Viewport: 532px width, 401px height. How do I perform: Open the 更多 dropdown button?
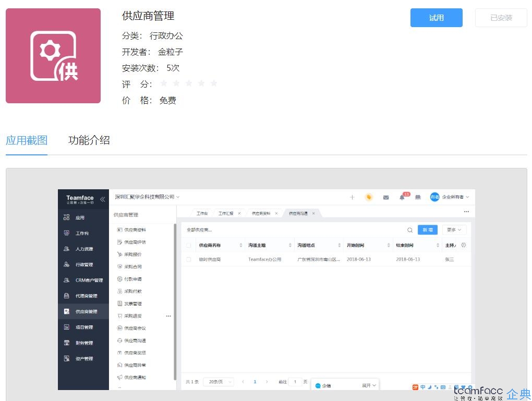pyautogui.click(x=454, y=229)
